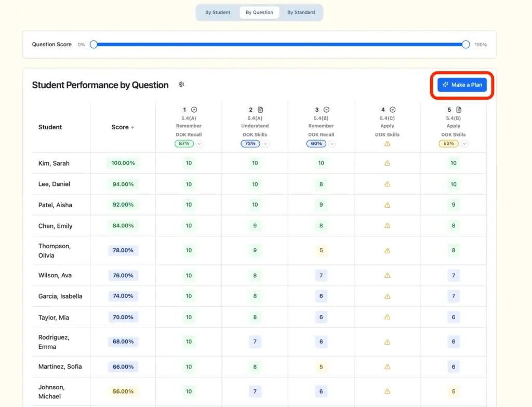532x407 pixels.
Task: Switch to the By Student tab
Action: [x=218, y=12]
